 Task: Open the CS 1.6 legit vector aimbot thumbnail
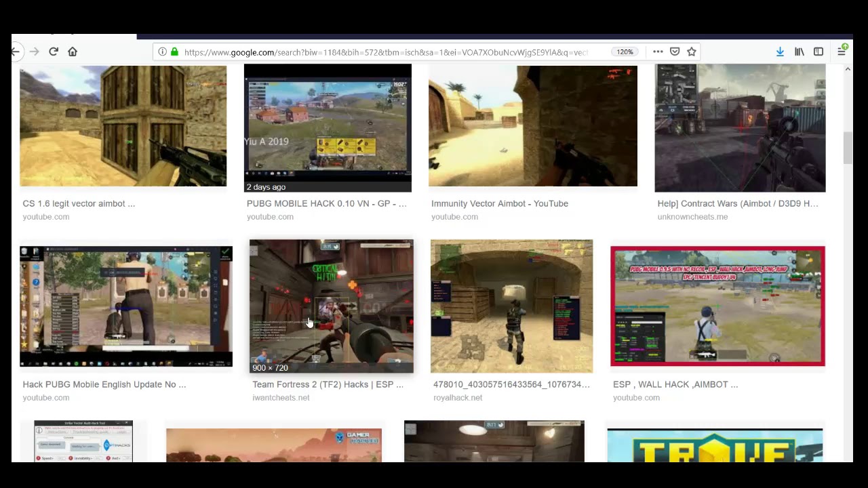tap(123, 125)
